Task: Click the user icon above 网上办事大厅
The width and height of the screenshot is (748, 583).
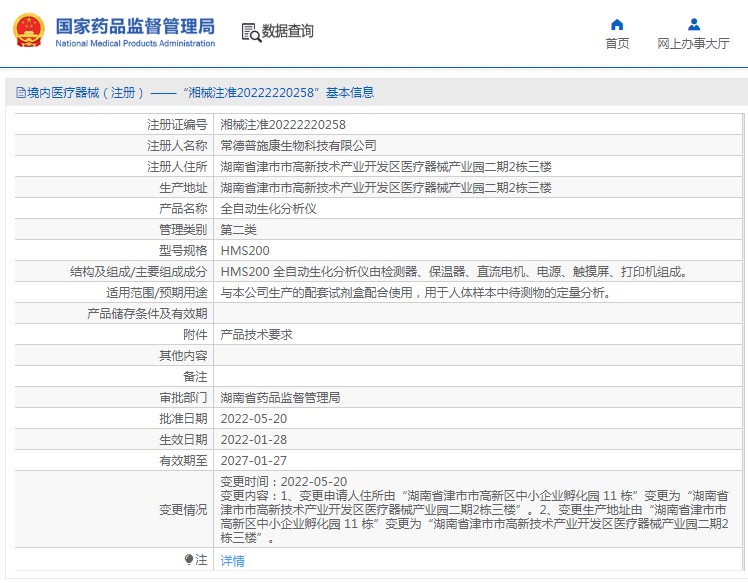Action: tap(693, 24)
